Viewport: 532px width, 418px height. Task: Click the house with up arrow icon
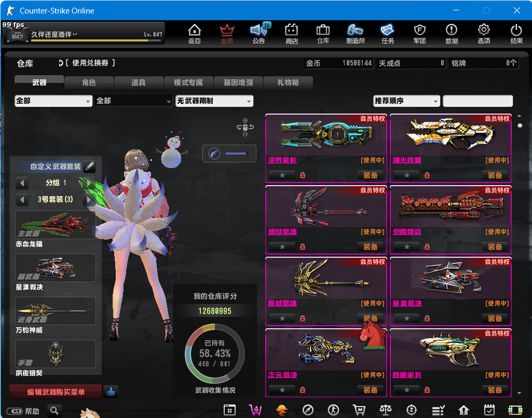click(463, 410)
